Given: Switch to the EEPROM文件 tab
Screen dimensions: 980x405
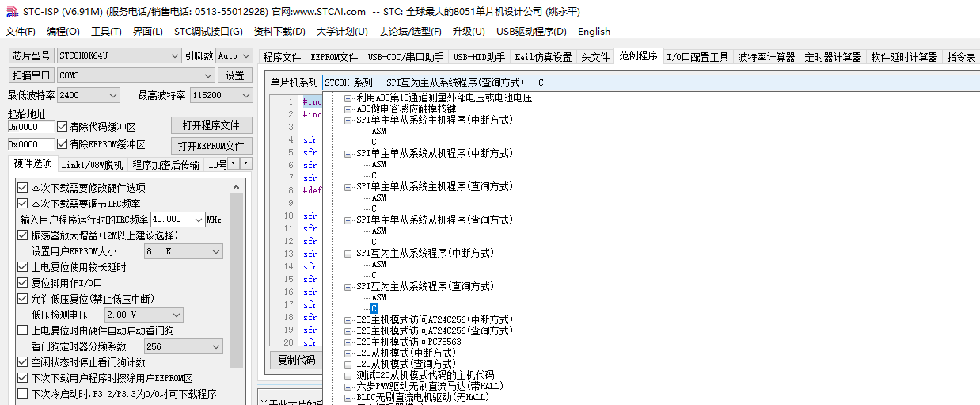Looking at the screenshot, I should [334, 57].
